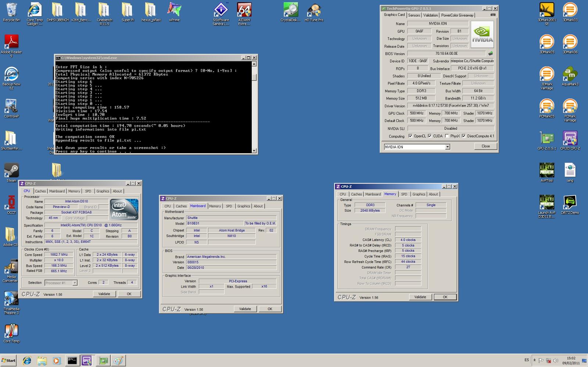Viewport: 588px width, 367px height.
Task: Launch 3DMark03 desktop icon
Action: [570, 12]
